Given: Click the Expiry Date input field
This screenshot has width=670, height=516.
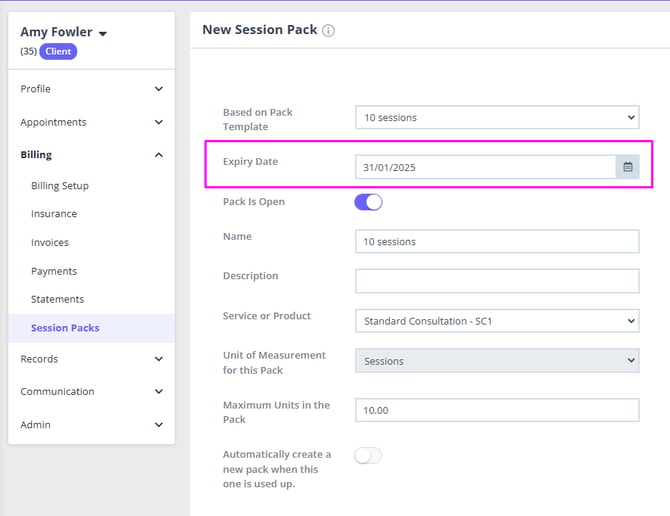Looking at the screenshot, I should [485, 167].
